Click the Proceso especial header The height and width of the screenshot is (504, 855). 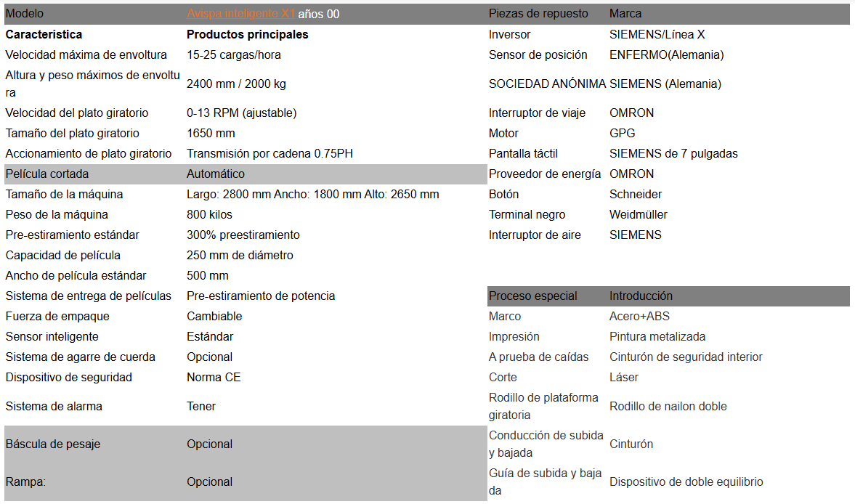click(532, 296)
